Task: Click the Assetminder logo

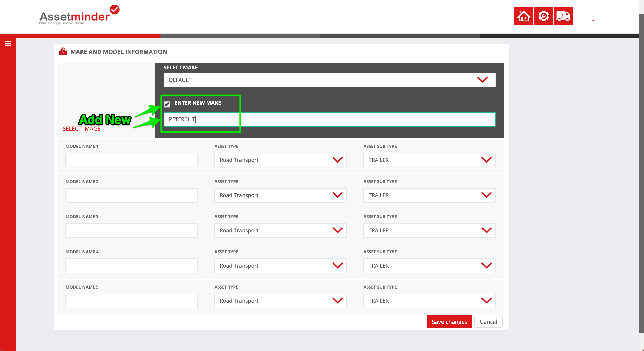Action: pyautogui.click(x=79, y=15)
